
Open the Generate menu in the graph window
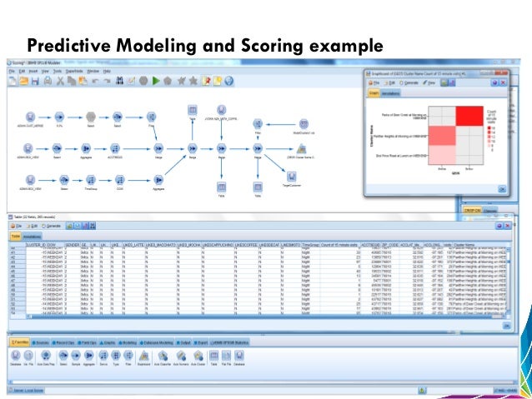tap(409, 82)
